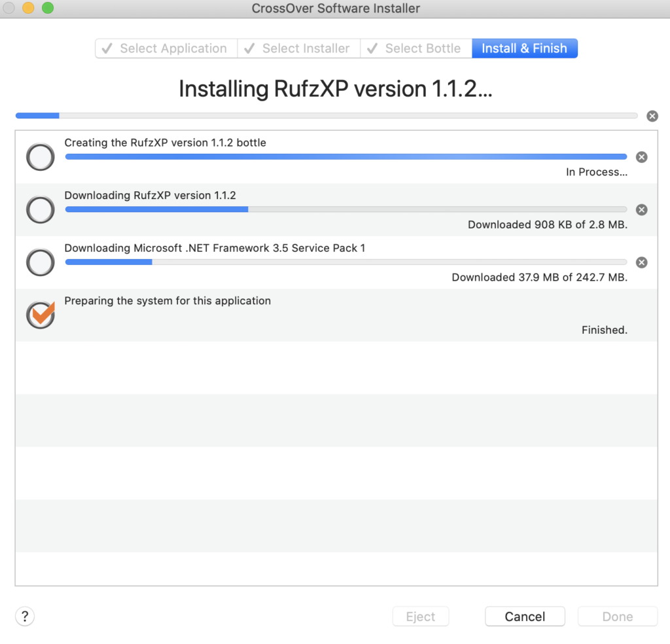
Task: Cancel the overall installation progress
Action: click(652, 116)
